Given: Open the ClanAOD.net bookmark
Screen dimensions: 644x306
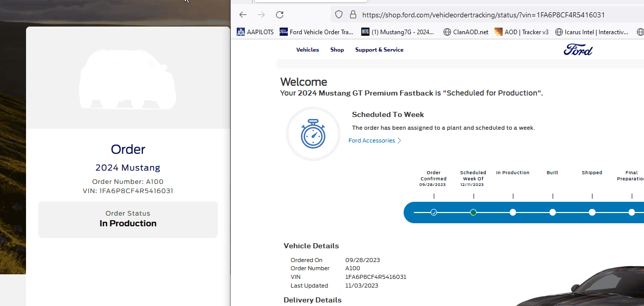Looking at the screenshot, I should click(x=466, y=32).
